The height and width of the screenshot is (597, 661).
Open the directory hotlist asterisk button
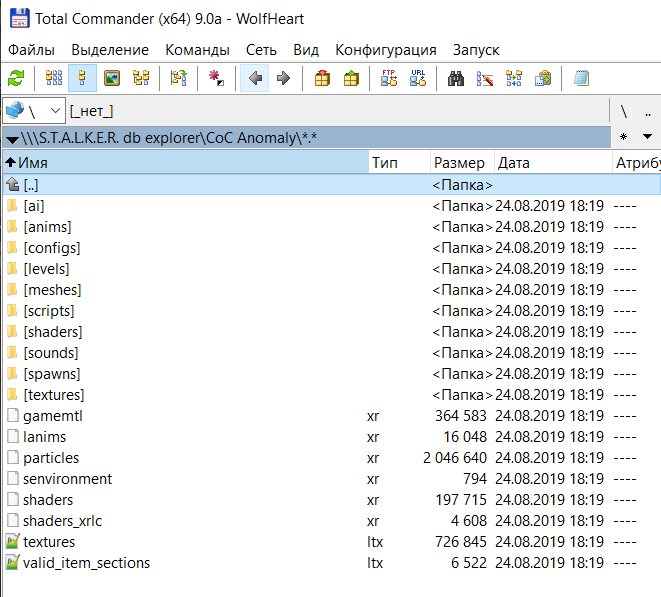(x=623, y=137)
